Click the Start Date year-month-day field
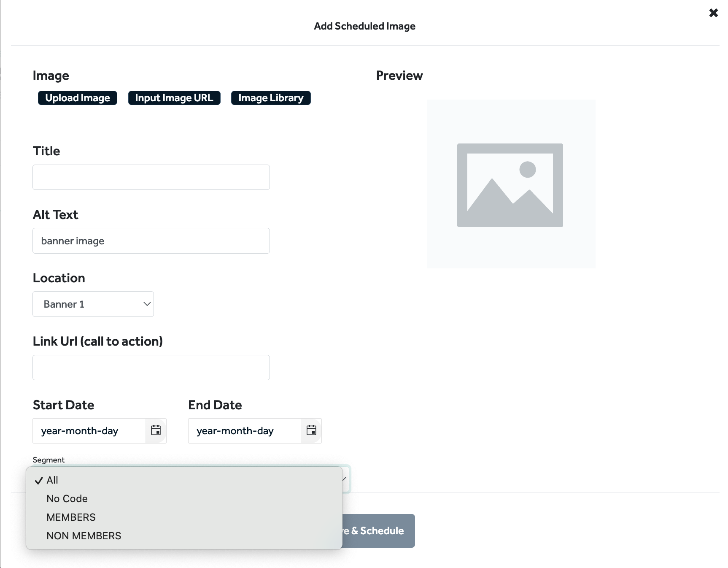Viewport: 728px width, 568px height. (89, 431)
